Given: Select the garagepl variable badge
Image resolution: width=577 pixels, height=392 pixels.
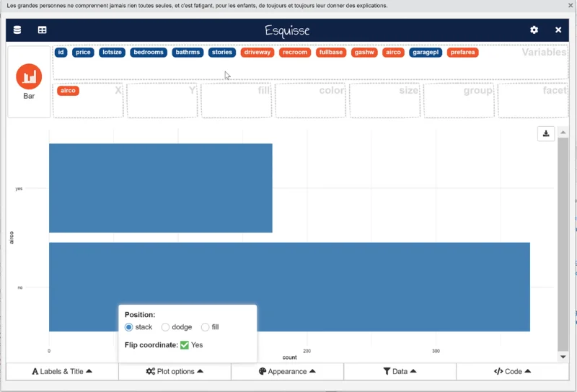Looking at the screenshot, I should (426, 52).
